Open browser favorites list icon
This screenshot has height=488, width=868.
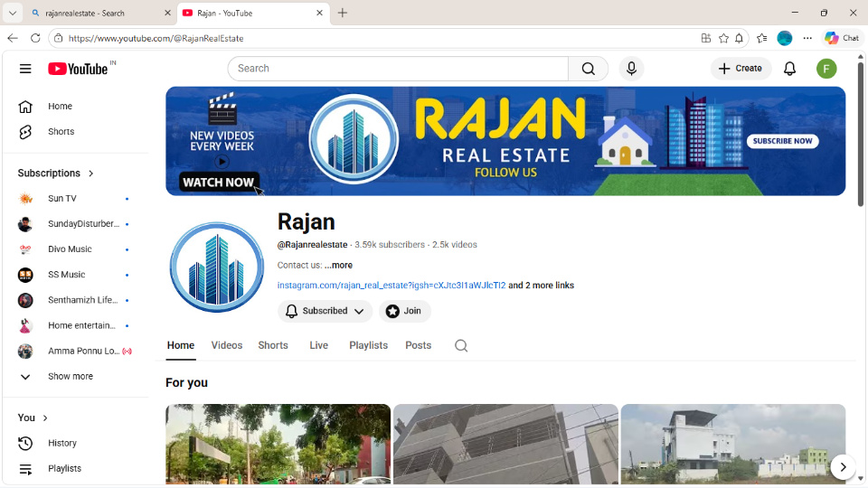tap(762, 38)
